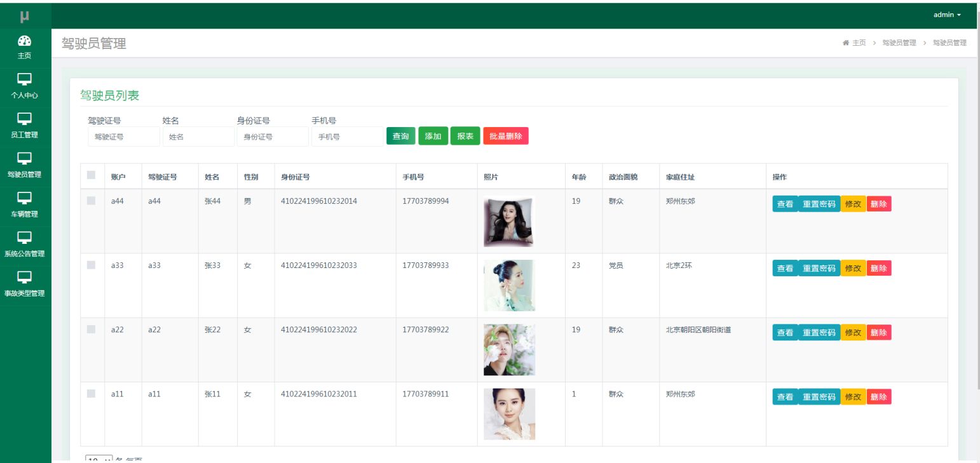
Task: Click the 查询 search button
Action: [400, 136]
